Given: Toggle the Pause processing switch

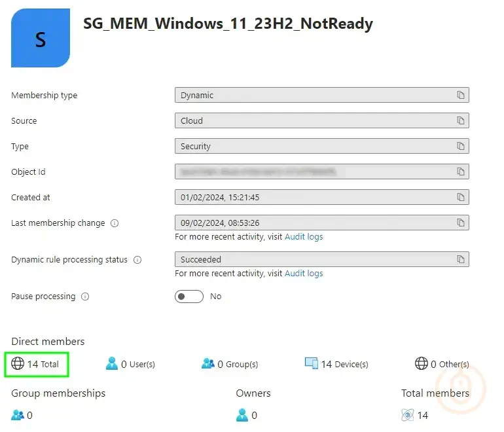Looking at the screenshot, I should 189,297.
